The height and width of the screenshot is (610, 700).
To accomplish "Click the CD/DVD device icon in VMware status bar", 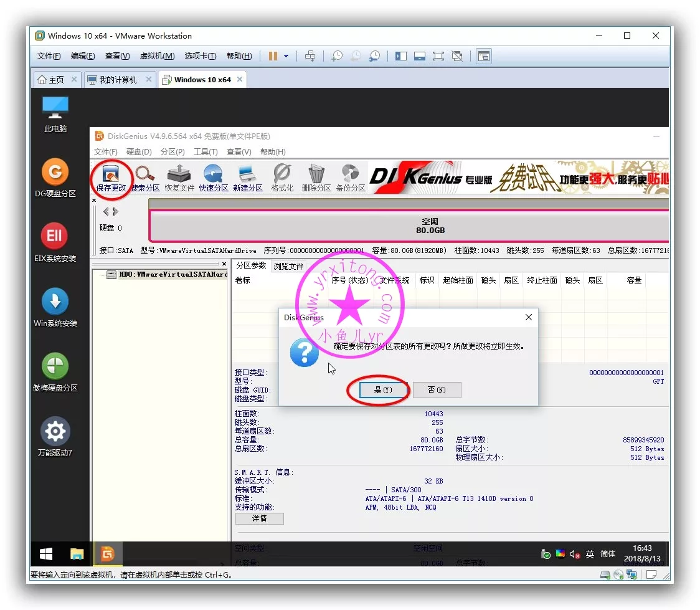I will (x=618, y=574).
